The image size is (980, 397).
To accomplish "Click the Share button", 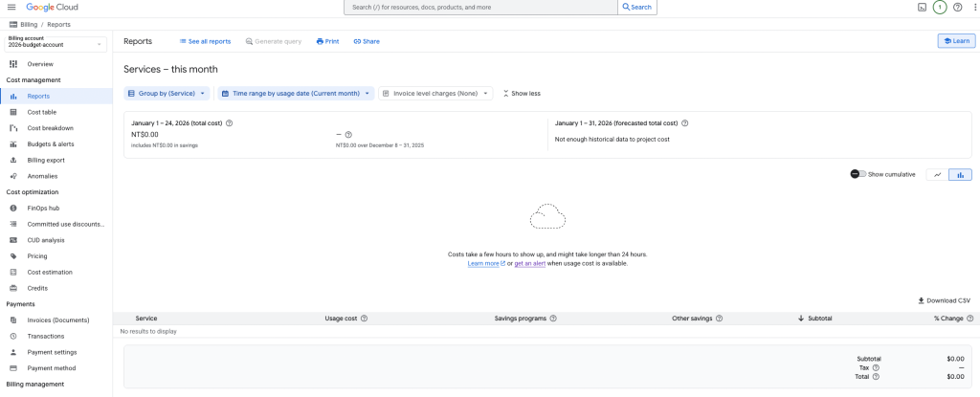I will 367,41.
